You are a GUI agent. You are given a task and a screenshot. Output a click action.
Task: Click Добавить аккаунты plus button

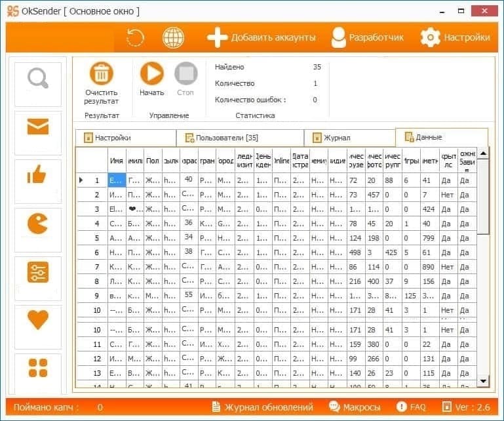click(261, 37)
